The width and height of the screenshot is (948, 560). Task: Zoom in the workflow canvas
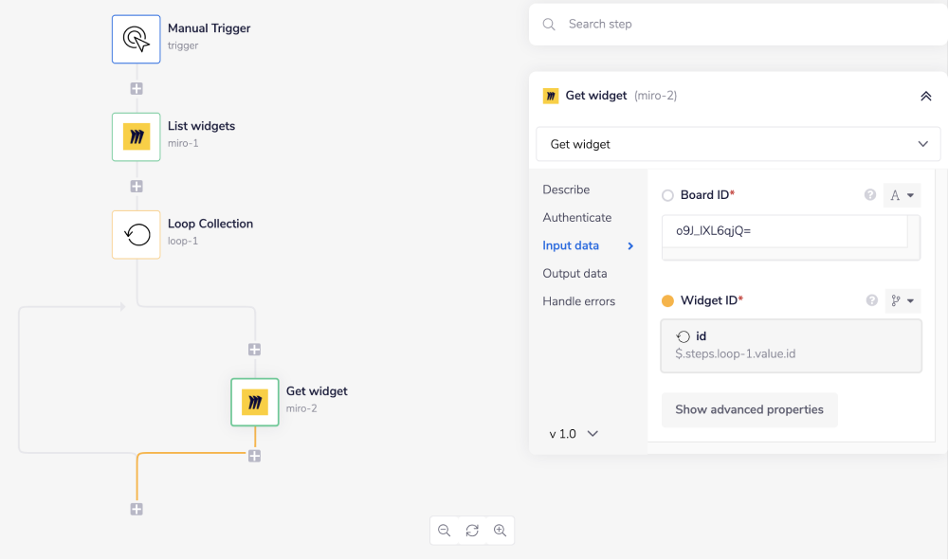pos(501,531)
